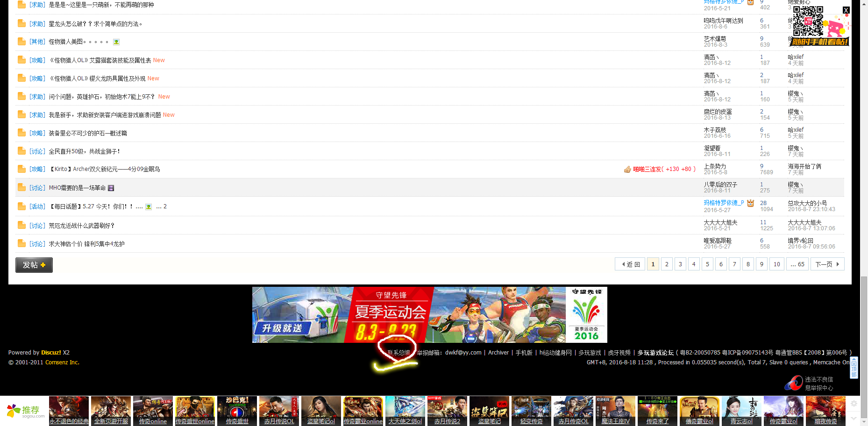Open 青云志ol game thumbnail
The height and width of the screenshot is (426, 868).
point(741,411)
